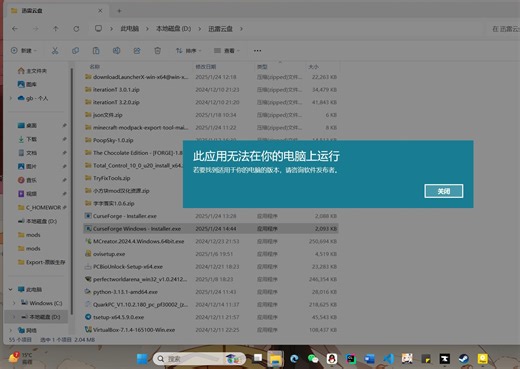The width and height of the screenshot is (520, 369).
Task: Go up one folder level
Action: pyautogui.click(x=56, y=29)
